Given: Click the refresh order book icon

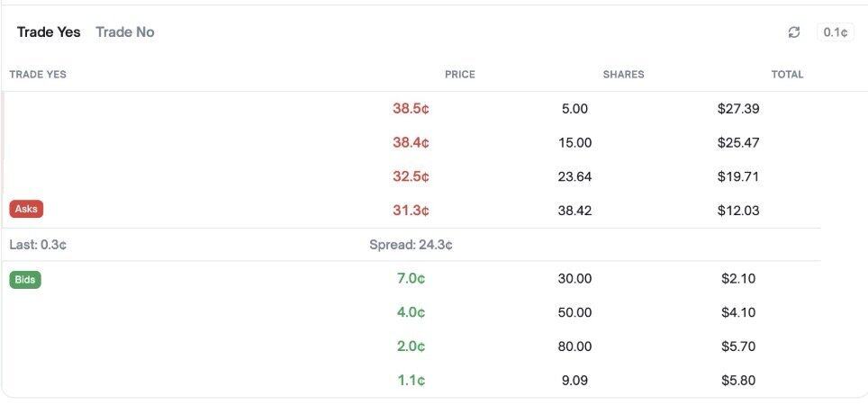Looking at the screenshot, I should click(x=793, y=32).
